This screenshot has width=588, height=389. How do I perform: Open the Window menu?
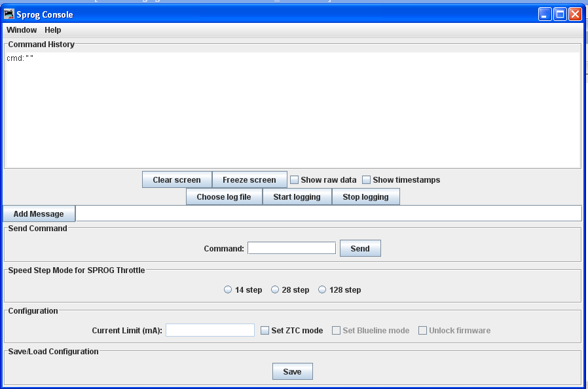pos(22,30)
